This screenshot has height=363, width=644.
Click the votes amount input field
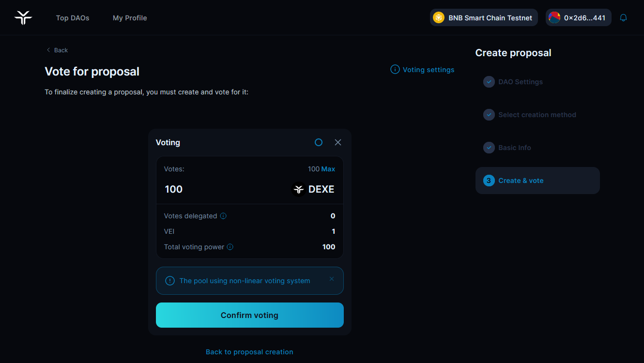click(218, 189)
